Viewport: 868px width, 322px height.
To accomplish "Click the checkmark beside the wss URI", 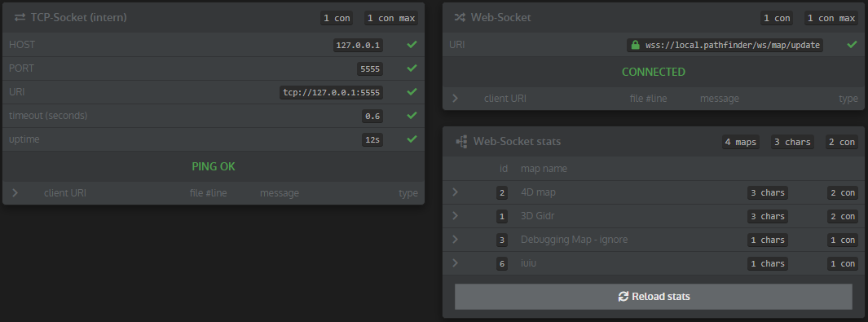I will click(852, 44).
